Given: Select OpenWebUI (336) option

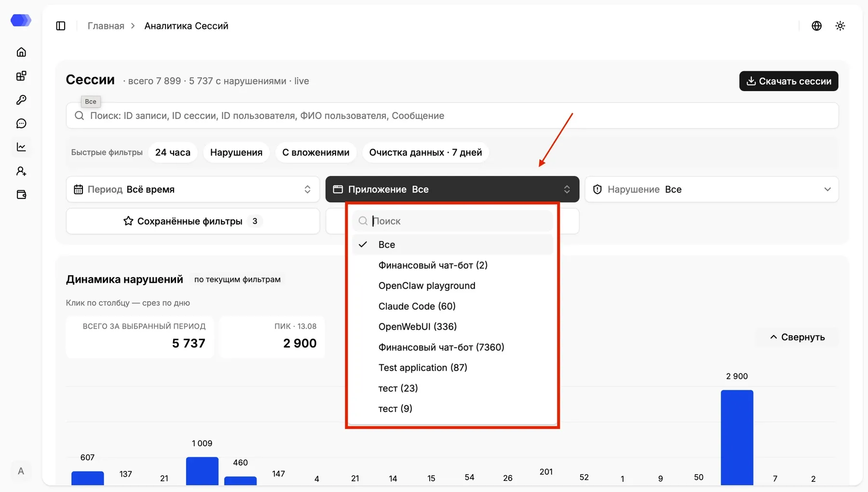Looking at the screenshot, I should click(x=452, y=327).
